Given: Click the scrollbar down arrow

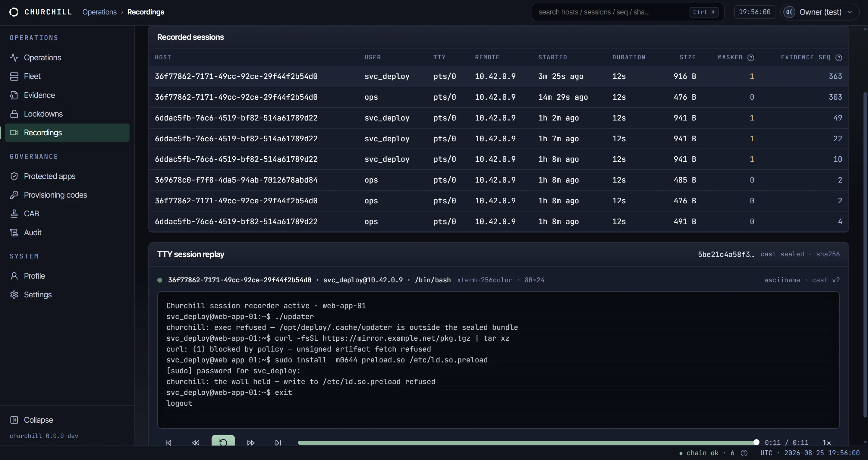Looking at the screenshot, I should pyautogui.click(x=865, y=442).
